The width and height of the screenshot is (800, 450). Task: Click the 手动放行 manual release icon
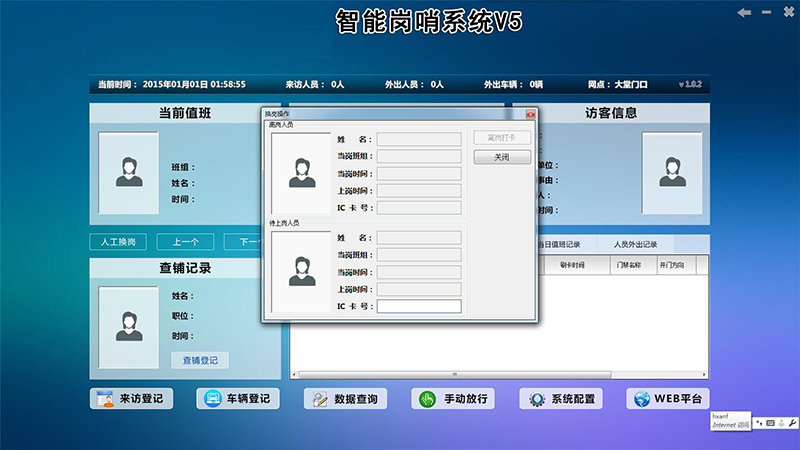point(426,399)
